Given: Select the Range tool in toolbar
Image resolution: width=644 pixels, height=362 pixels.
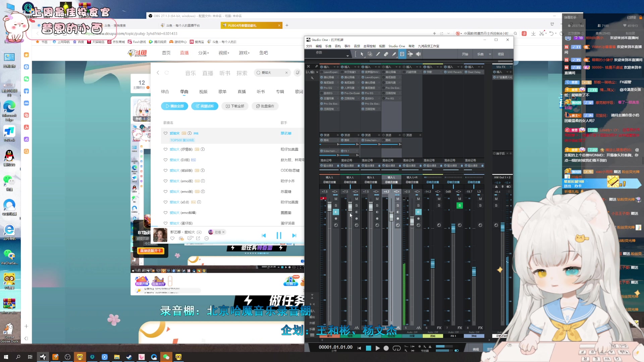Looking at the screenshot, I should 370,54.
